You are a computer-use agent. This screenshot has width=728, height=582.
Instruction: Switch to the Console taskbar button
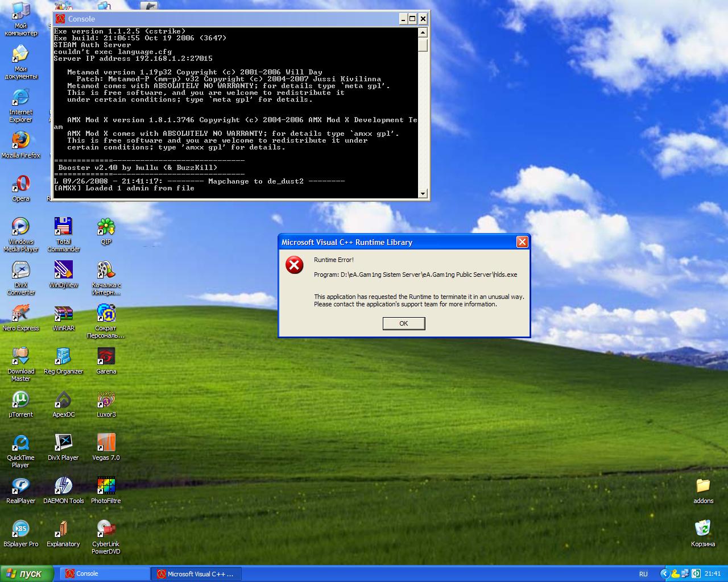pos(104,574)
